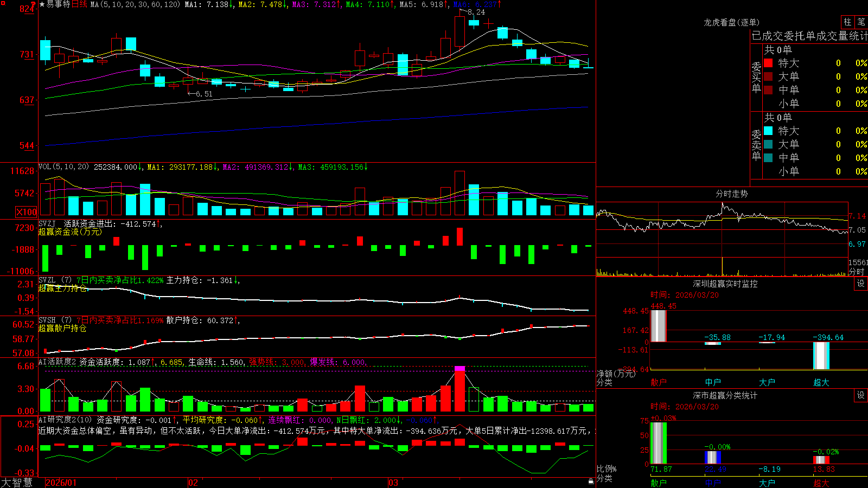The image size is (868, 488).
Task: Click the tallest red volume bar in the VOL pane
Action: (x=459, y=193)
